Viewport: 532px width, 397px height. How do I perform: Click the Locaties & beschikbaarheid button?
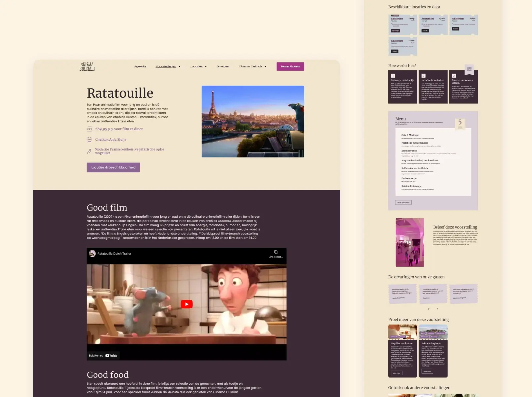(x=113, y=167)
